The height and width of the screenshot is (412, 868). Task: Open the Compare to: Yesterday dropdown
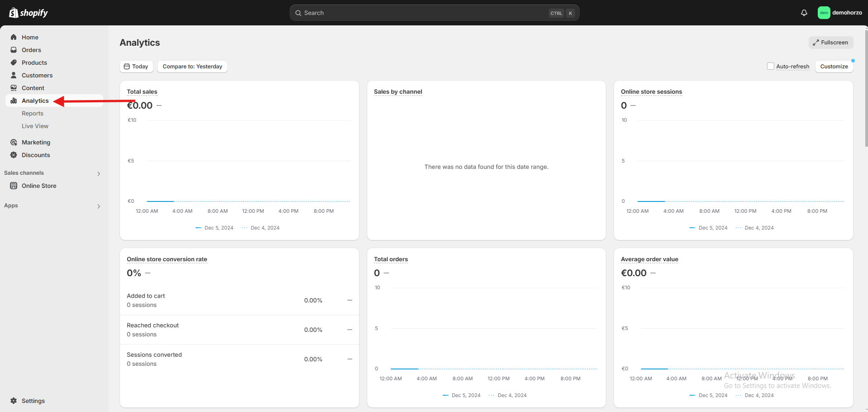pos(192,67)
